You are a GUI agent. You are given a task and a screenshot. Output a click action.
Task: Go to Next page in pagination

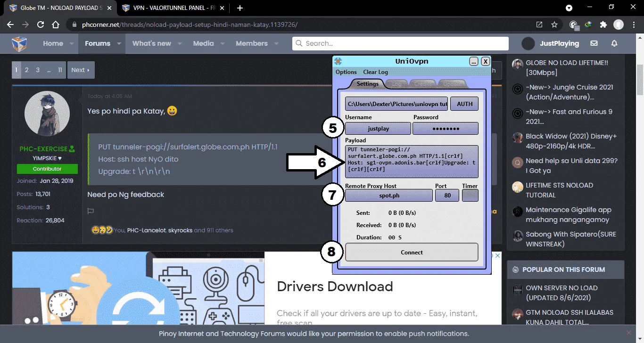[x=81, y=70]
